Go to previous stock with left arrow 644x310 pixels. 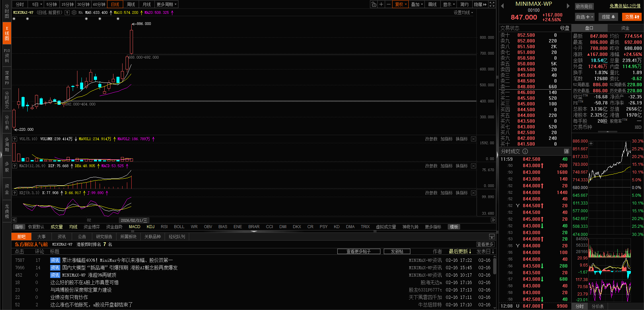tap(502, 6)
